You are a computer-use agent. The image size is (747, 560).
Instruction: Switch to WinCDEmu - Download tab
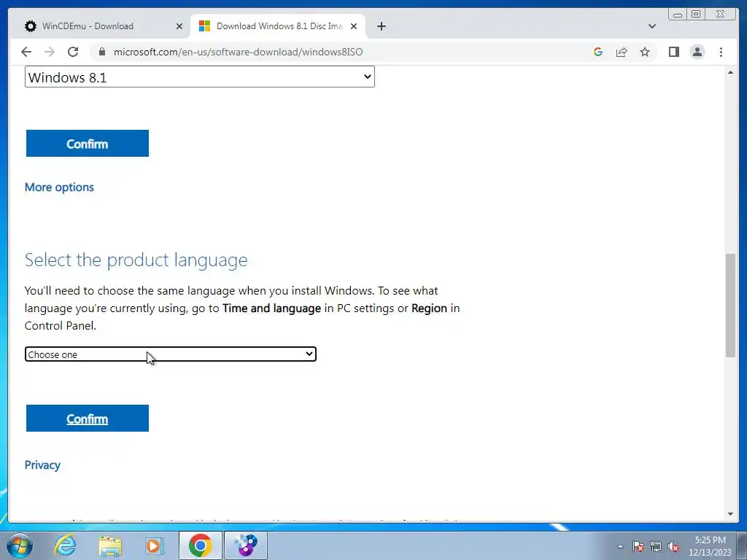[x=100, y=26]
